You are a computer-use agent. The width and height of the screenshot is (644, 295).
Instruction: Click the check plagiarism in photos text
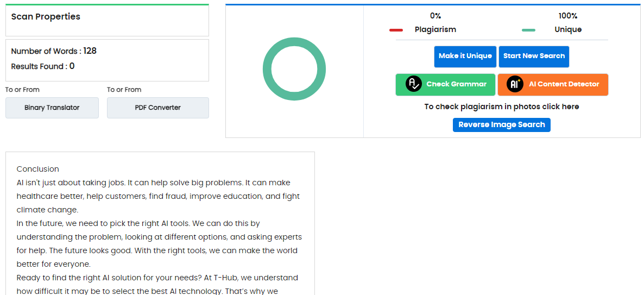(x=501, y=106)
